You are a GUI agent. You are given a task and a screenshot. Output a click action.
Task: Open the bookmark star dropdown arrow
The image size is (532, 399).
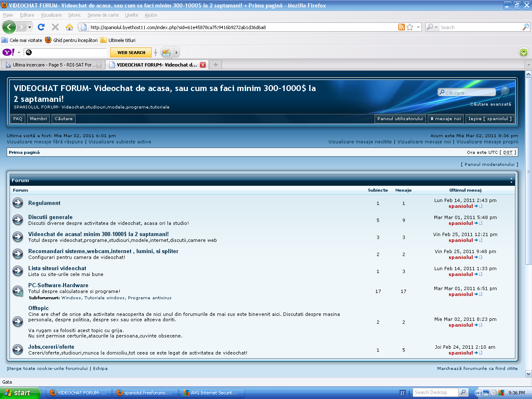(418, 27)
